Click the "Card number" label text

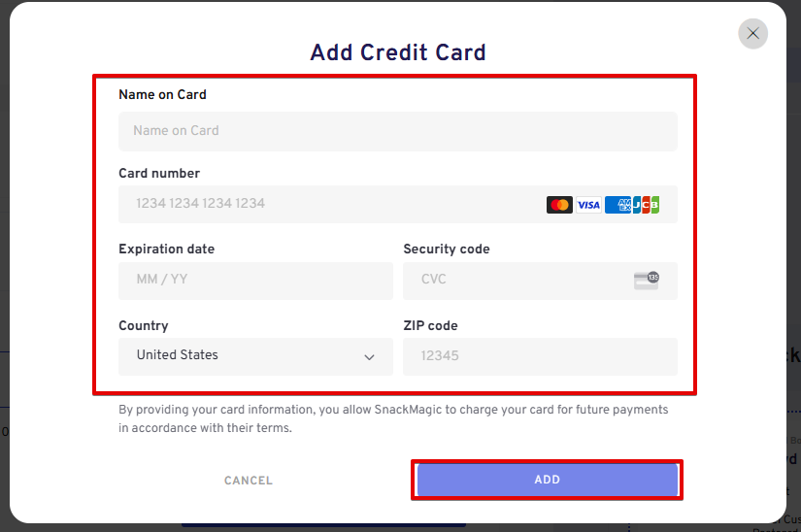pos(159,173)
